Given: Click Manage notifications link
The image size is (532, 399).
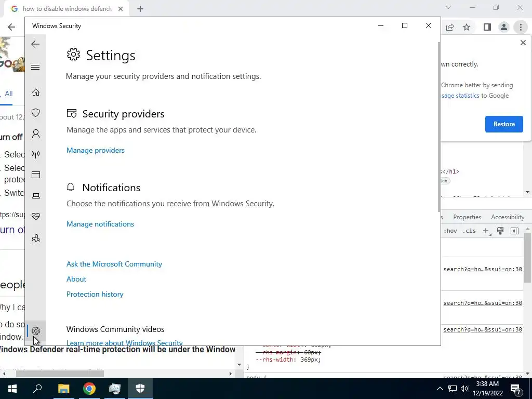Looking at the screenshot, I should coord(100,224).
